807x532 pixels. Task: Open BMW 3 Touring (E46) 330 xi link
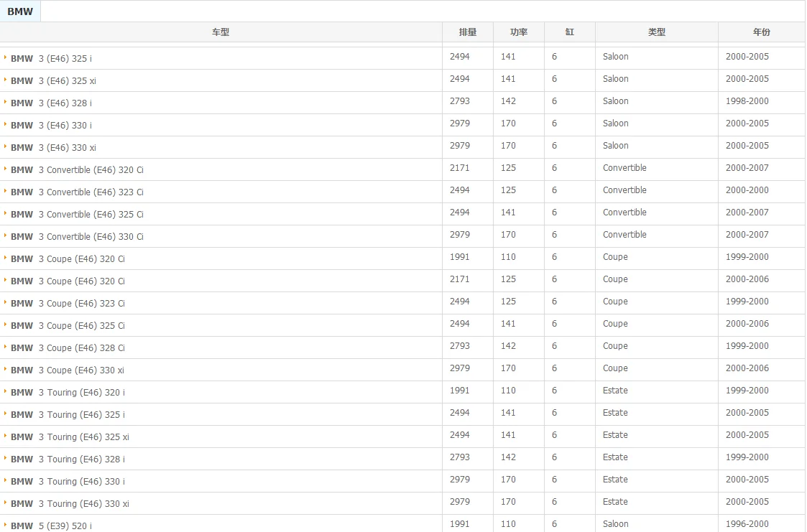coord(70,504)
